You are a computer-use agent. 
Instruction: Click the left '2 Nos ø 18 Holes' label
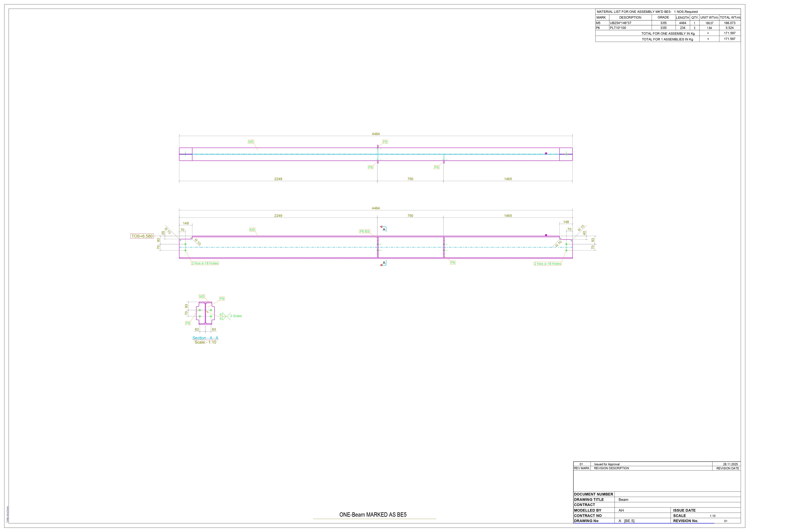click(x=205, y=263)
